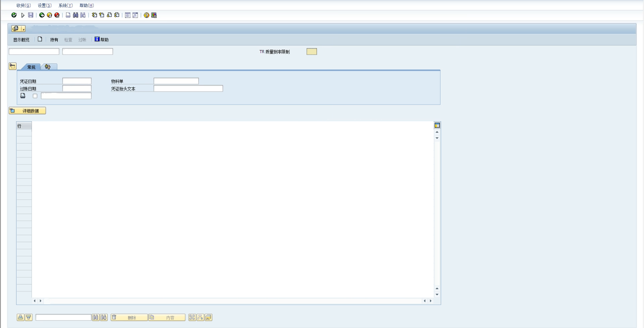This screenshot has height=328, width=644.
Task: Click the green checkmark Enter icon
Action: click(14, 15)
